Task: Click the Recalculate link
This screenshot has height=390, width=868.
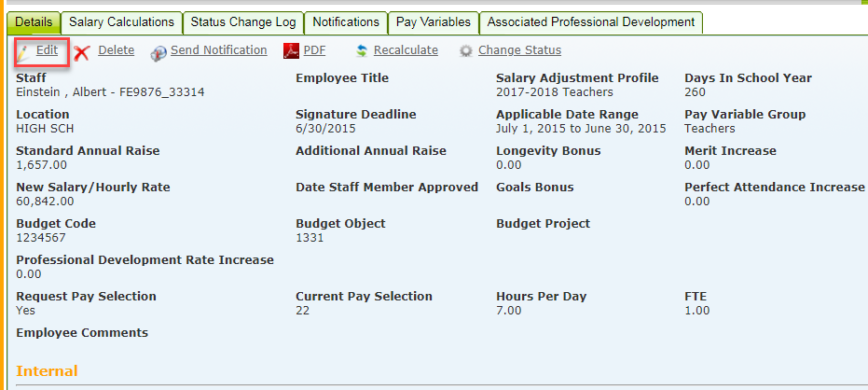Action: tap(406, 50)
